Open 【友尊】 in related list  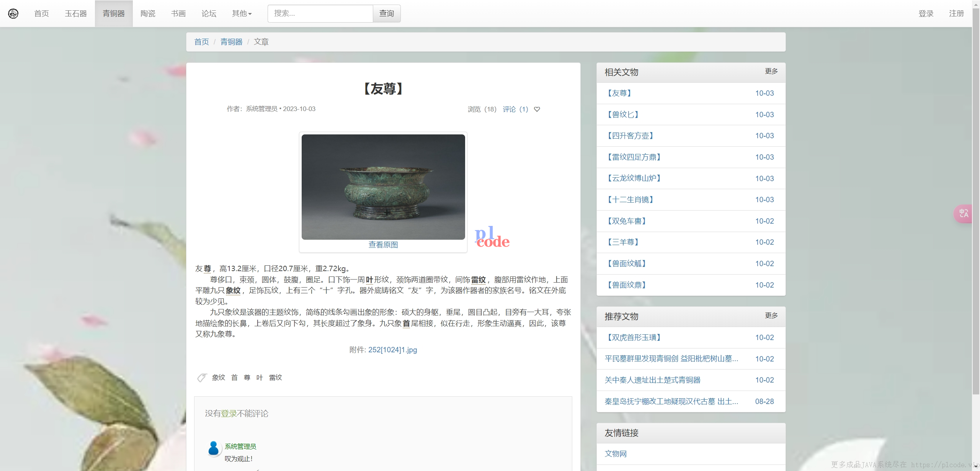pyautogui.click(x=619, y=93)
